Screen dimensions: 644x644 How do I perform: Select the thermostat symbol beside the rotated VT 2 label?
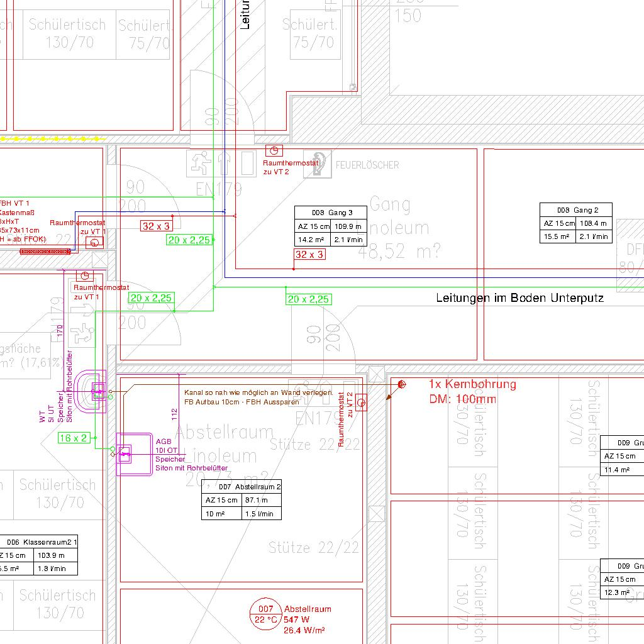[361, 401]
